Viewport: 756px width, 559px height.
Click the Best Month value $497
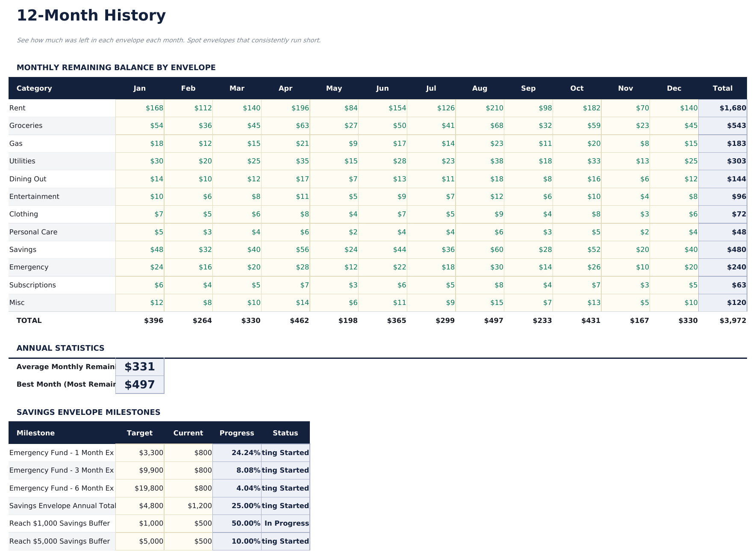pos(139,384)
